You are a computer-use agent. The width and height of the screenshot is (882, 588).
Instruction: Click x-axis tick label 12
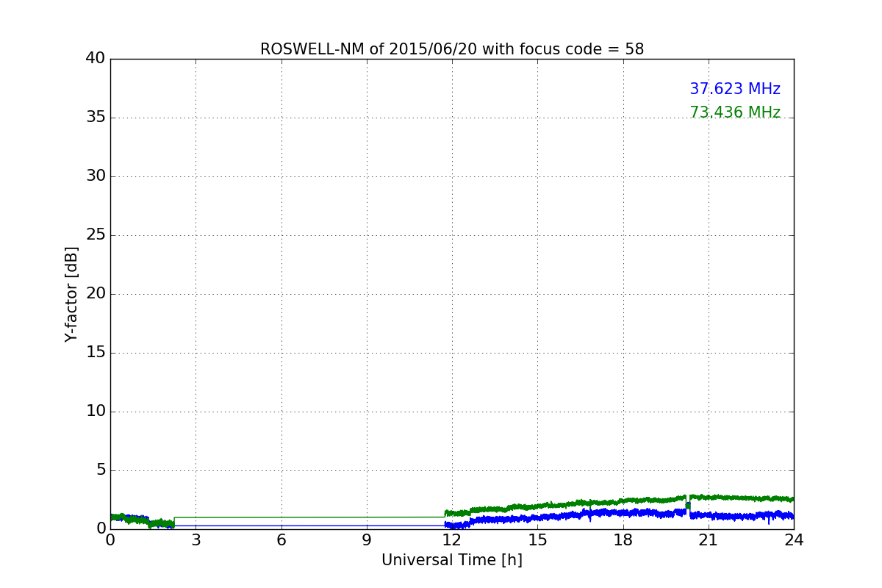(452, 540)
